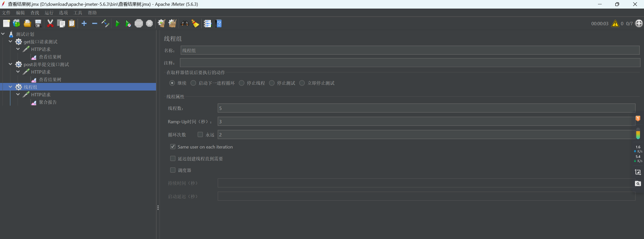644x239 pixels.
Task: Click the 线程组 gear icon in tree
Action: tap(19, 87)
